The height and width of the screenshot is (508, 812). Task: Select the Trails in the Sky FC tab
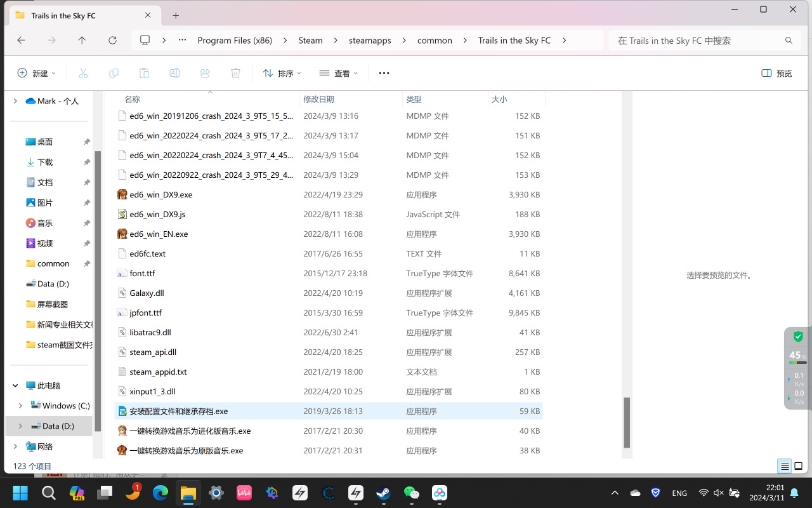coord(84,15)
